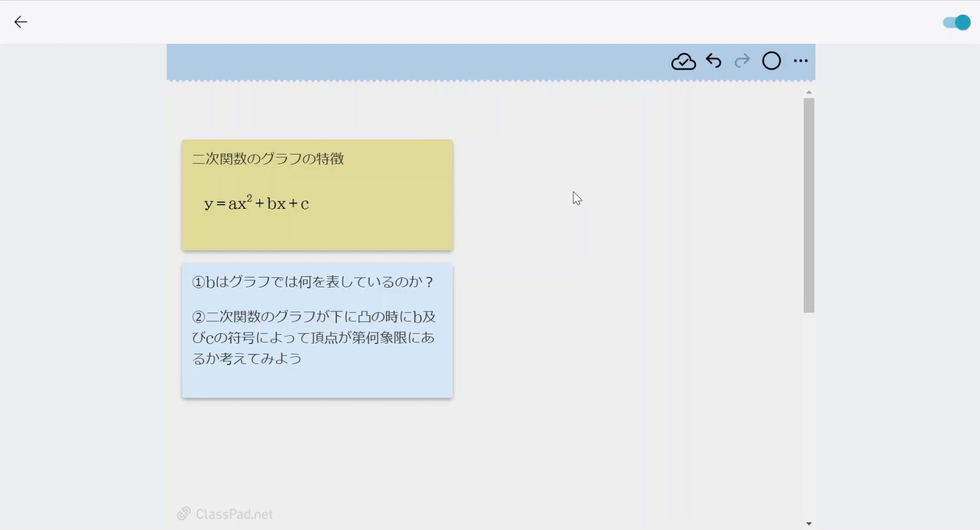
Task: Undo the last action
Action: pos(713,61)
